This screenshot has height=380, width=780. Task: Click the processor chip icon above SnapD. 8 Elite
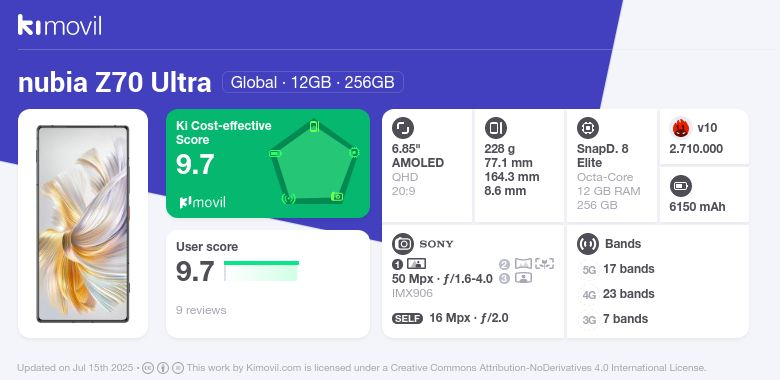[x=587, y=128]
